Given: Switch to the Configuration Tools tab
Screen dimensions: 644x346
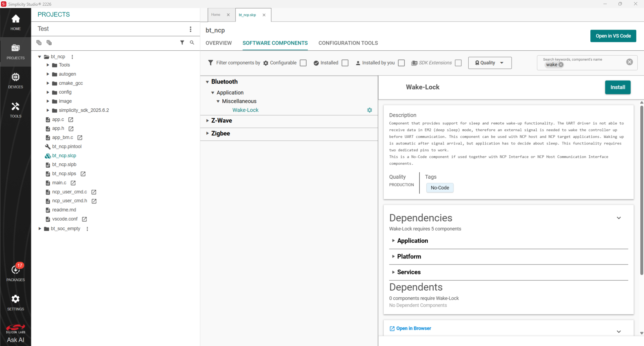Looking at the screenshot, I should (x=348, y=43).
